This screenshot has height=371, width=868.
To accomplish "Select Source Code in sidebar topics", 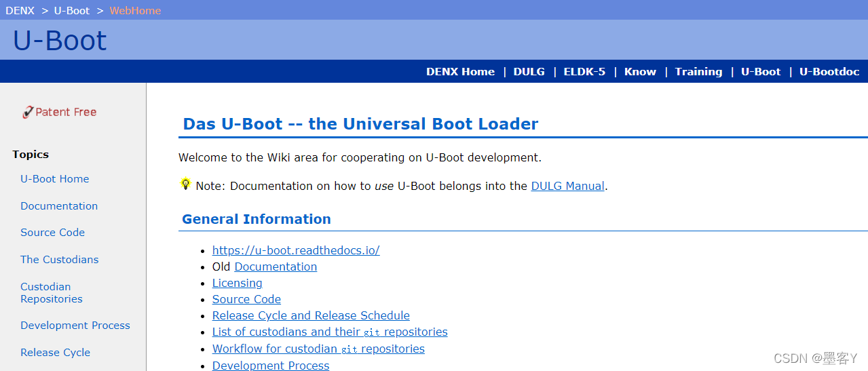I will pyautogui.click(x=52, y=232).
